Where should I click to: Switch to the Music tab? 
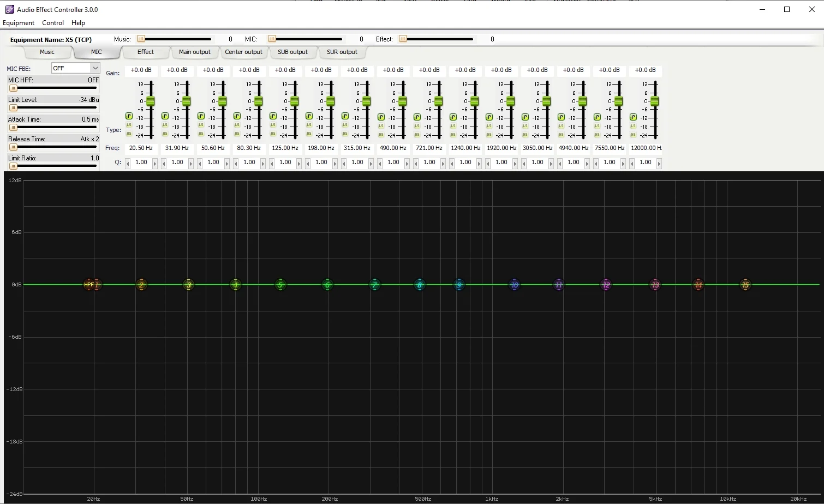click(x=47, y=52)
